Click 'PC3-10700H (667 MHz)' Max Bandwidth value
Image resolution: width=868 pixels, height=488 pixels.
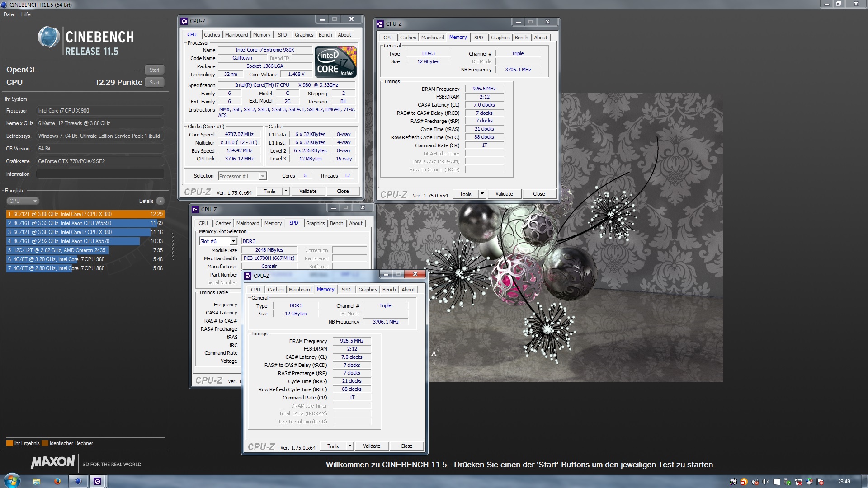coord(269,258)
